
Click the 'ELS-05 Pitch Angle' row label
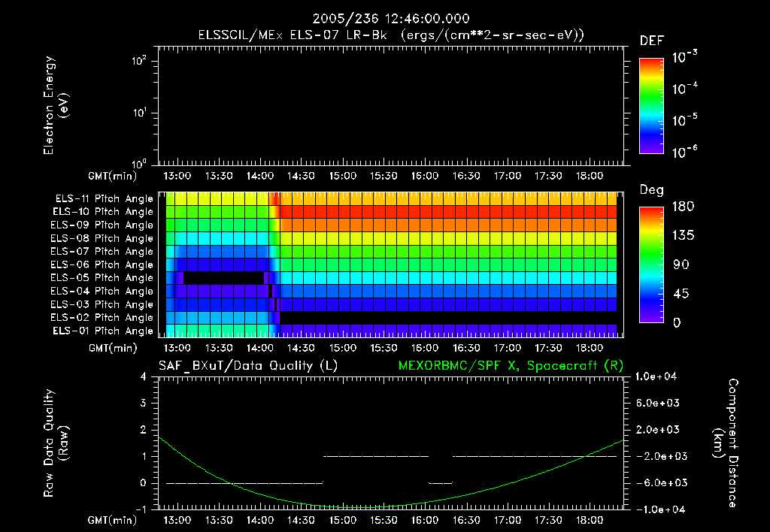[x=102, y=278]
